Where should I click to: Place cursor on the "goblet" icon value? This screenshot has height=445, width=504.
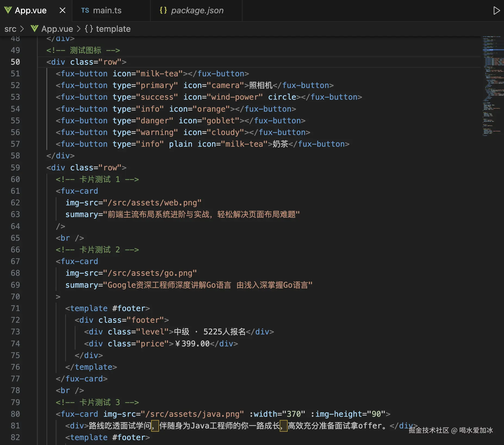(221, 121)
